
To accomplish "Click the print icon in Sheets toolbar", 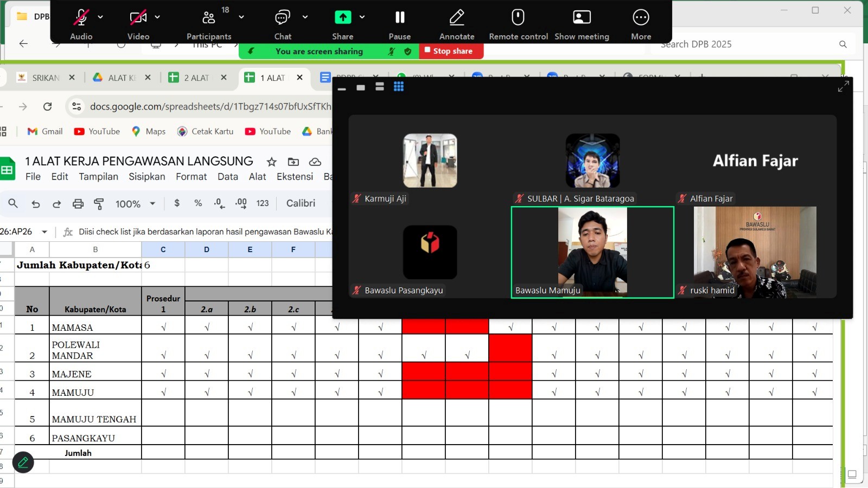I will pyautogui.click(x=78, y=204).
